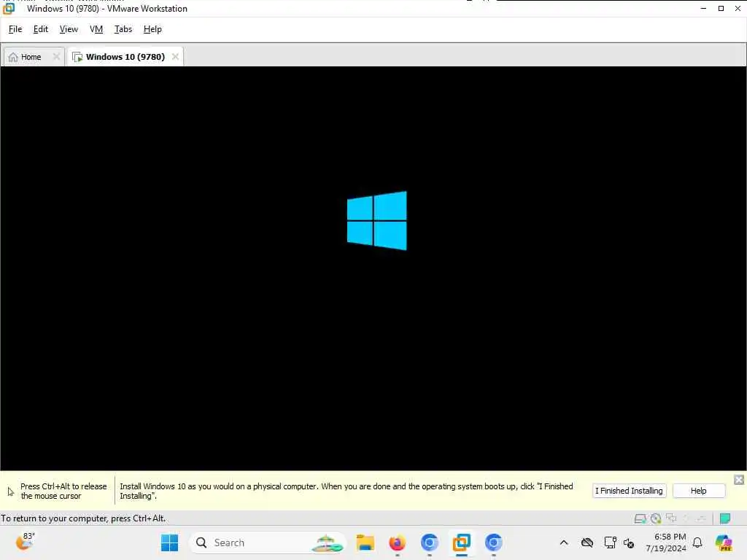The image size is (747, 560).
Task: Dismiss the install hint bar
Action: (x=739, y=480)
